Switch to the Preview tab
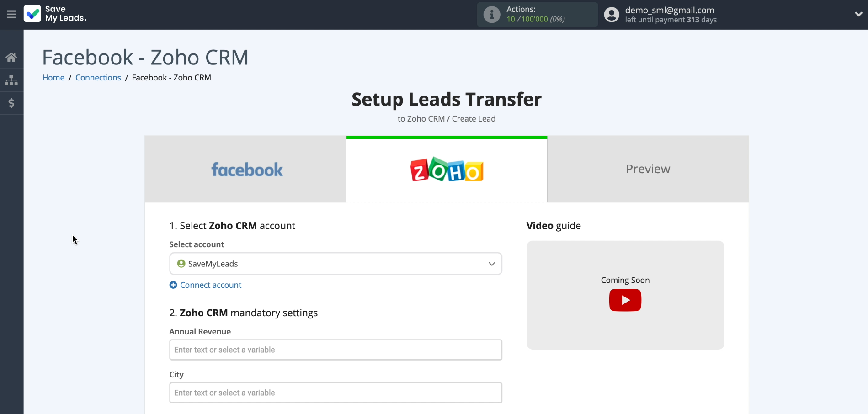Screen dimensions: 868x414 click(648, 169)
